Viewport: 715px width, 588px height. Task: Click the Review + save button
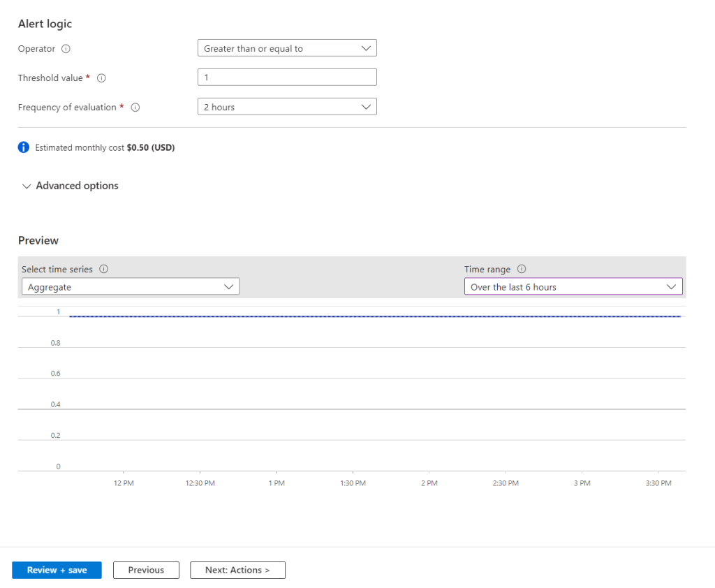click(x=57, y=570)
